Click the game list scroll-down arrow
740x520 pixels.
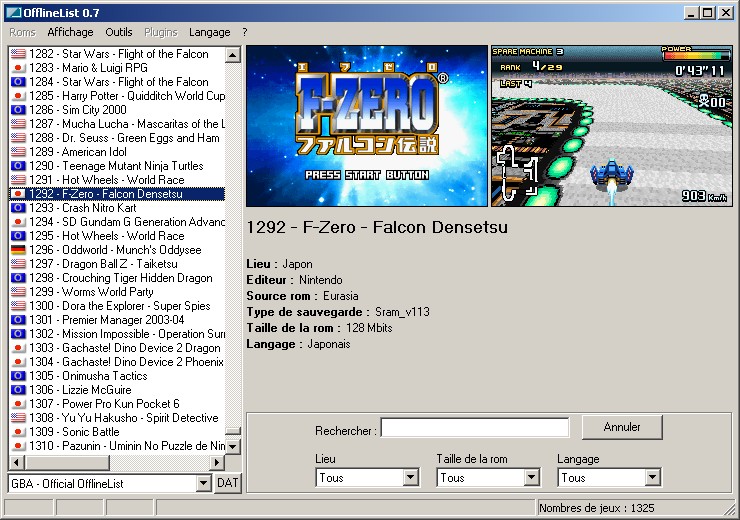tap(233, 446)
